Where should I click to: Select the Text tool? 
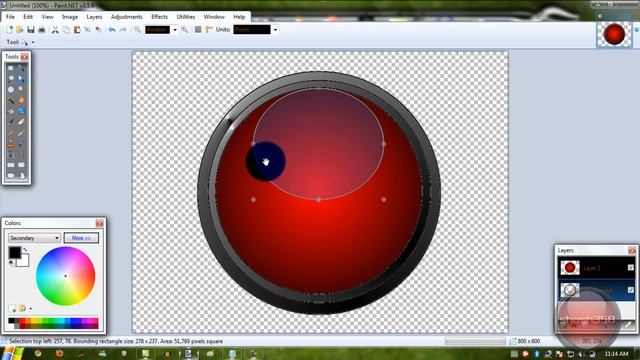coord(11,155)
